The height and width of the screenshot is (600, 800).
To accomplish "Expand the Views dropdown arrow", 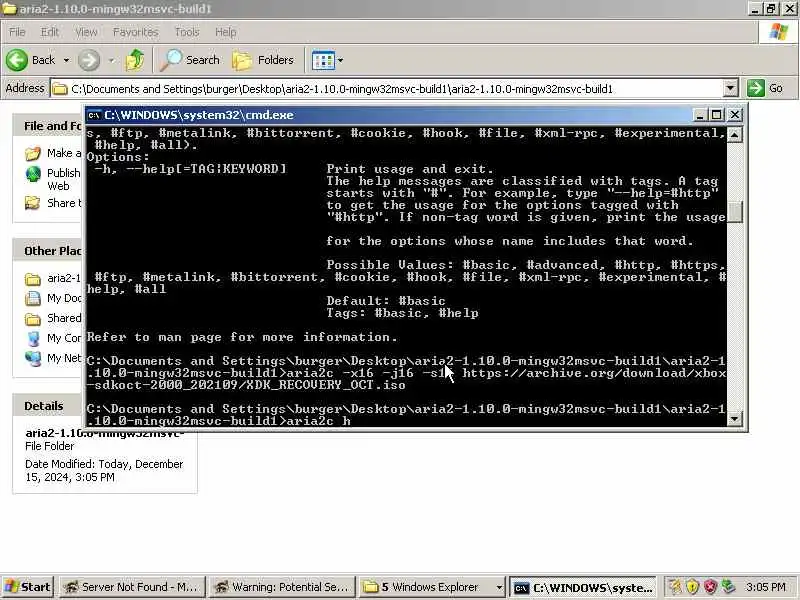I will point(340,61).
